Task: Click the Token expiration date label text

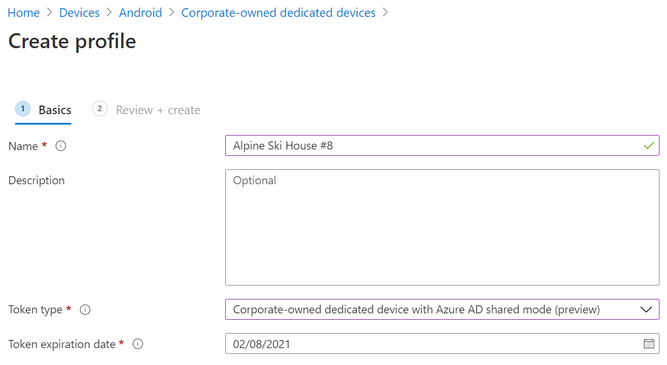Action: (x=62, y=344)
